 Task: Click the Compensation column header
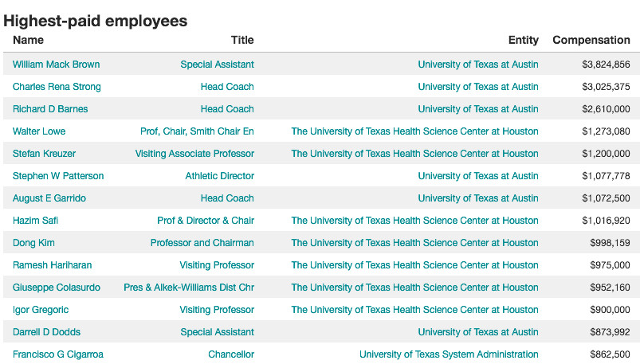[591, 40]
